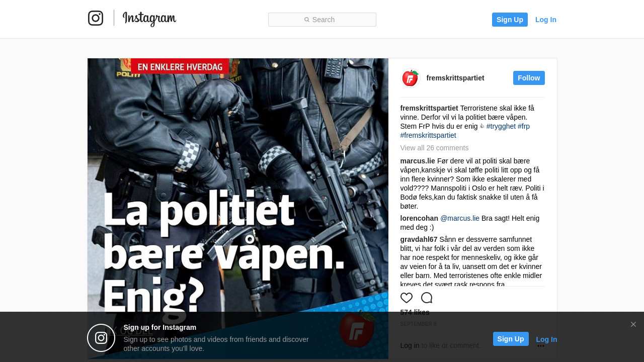Screen dimensions: 644x362
Task: Open the gravdahl67 user profile
Action: pyautogui.click(x=419, y=239)
